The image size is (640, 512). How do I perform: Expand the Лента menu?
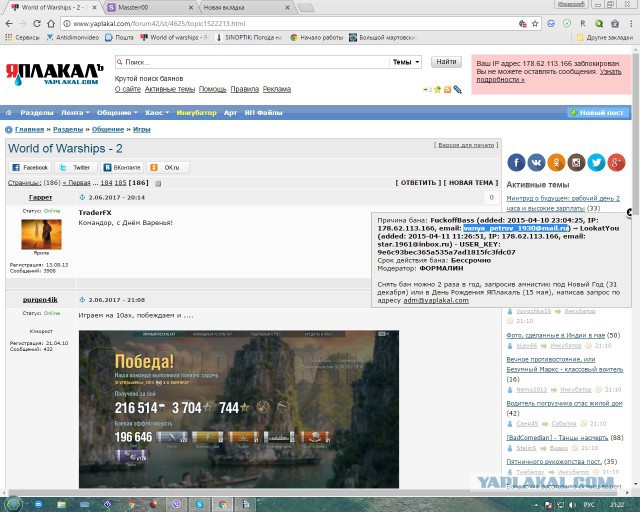[75, 113]
